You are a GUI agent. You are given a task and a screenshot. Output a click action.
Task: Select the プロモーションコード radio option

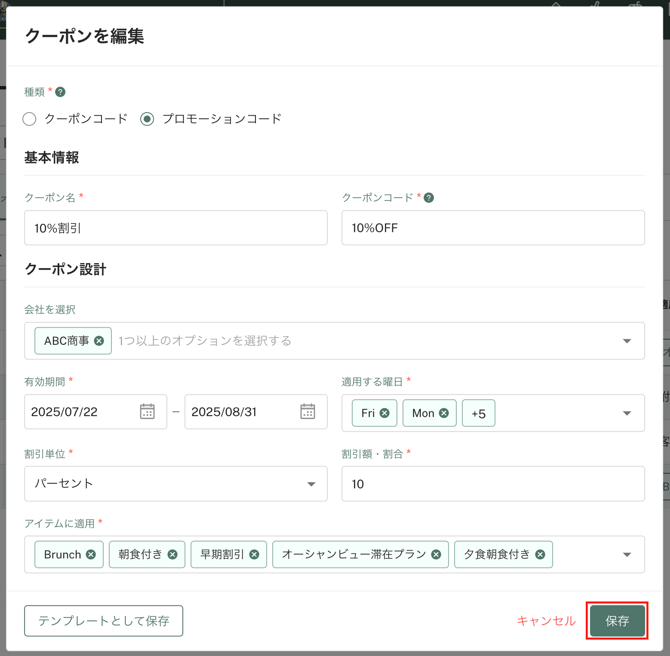coord(147,119)
